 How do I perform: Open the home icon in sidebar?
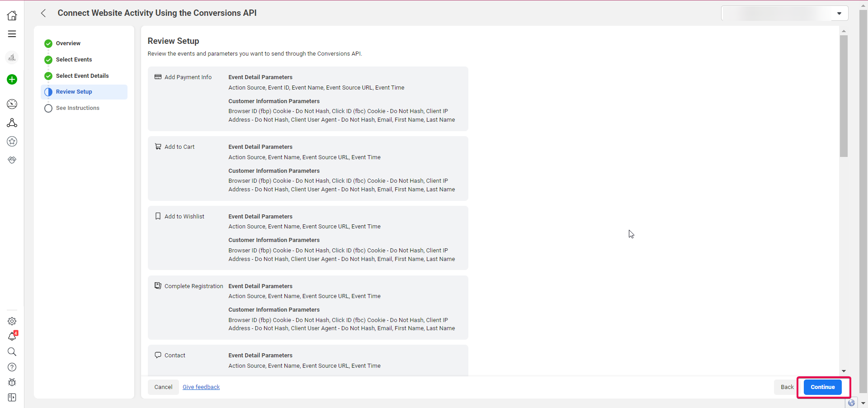[12, 15]
